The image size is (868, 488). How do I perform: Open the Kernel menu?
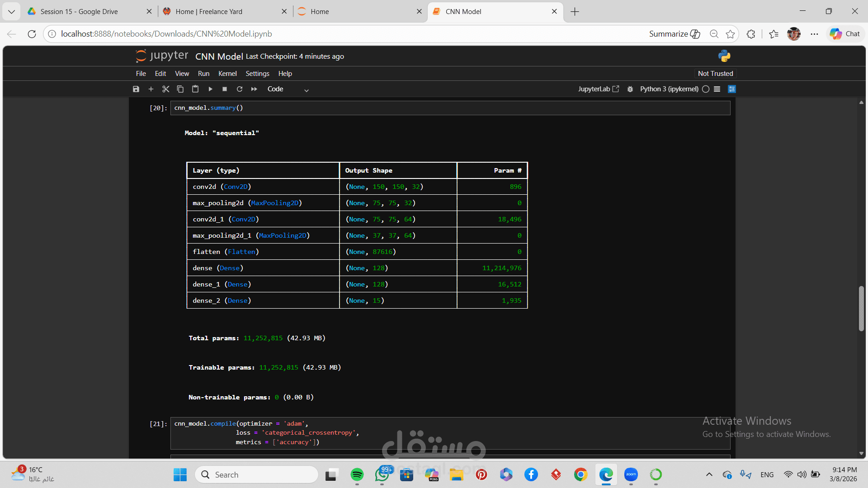(227, 73)
